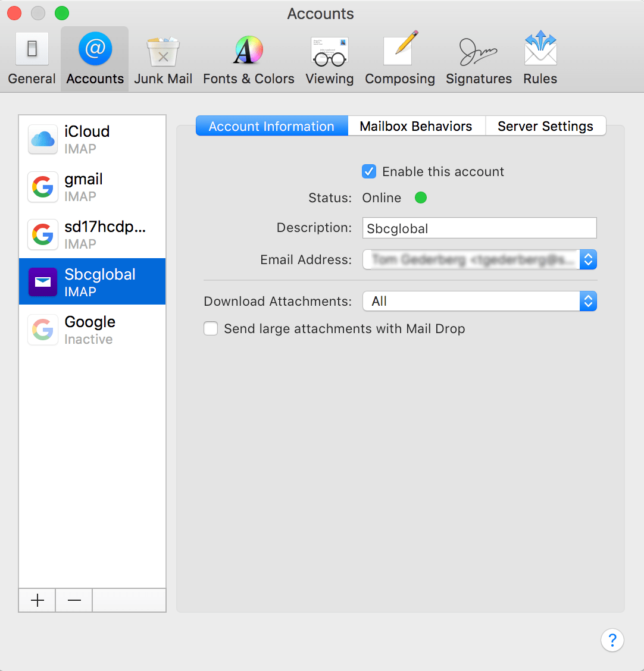
Task: Open Fonts & Colors settings
Action: click(x=248, y=58)
